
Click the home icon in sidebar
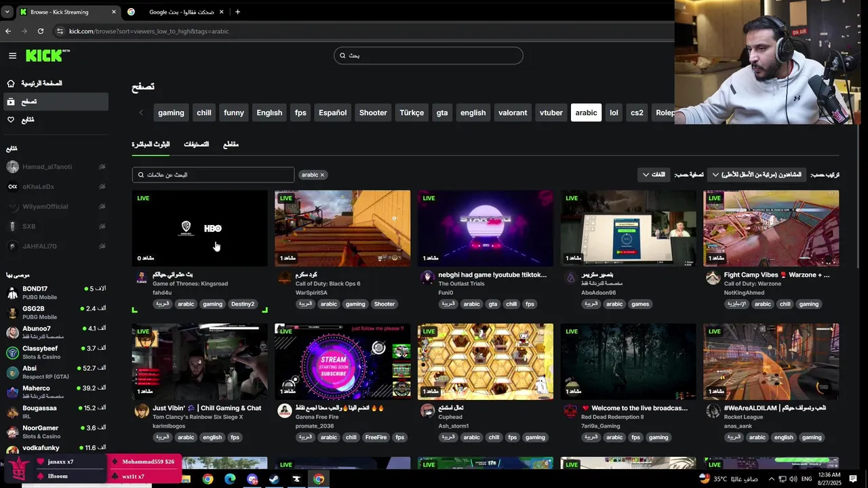point(11,83)
